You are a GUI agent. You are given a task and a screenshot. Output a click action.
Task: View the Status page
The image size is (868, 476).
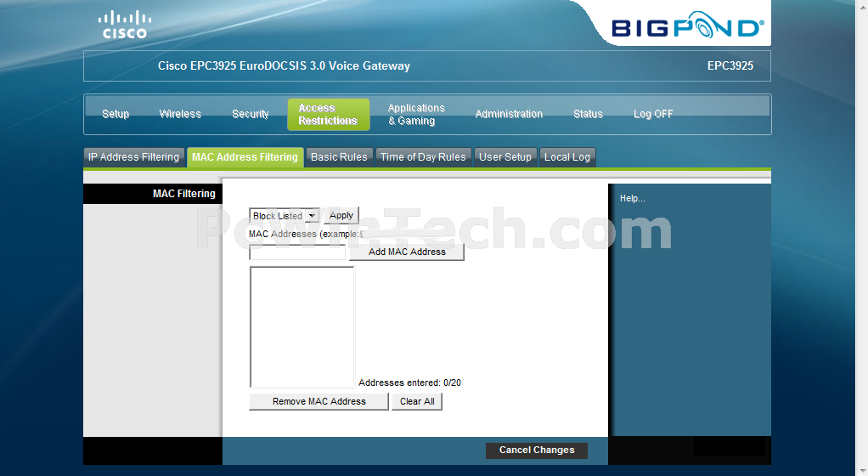coord(588,114)
